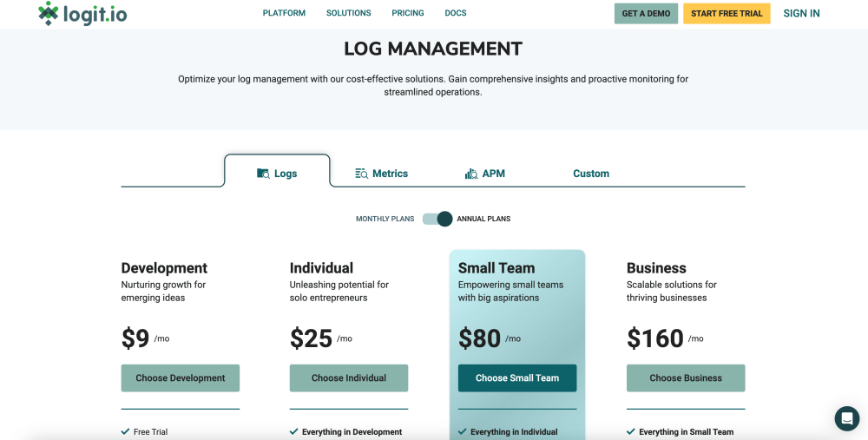The width and height of the screenshot is (868, 440).
Task: Choose the Business plan
Action: (686, 378)
